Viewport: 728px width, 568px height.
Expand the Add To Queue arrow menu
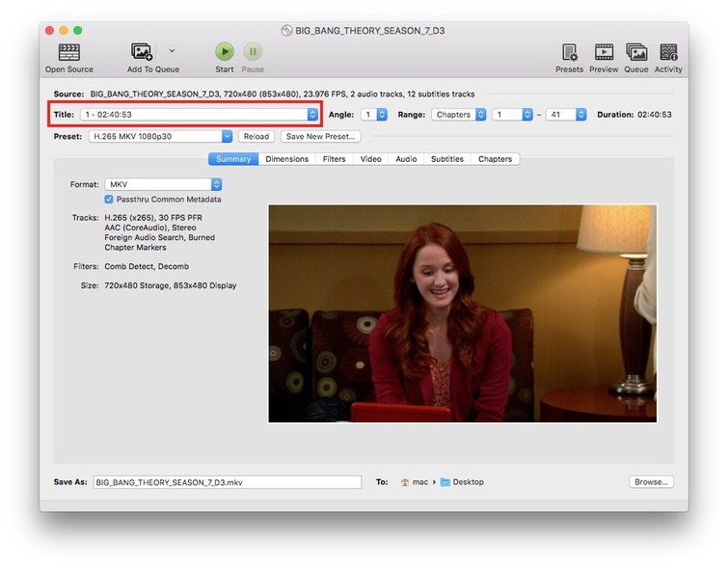coord(172,50)
